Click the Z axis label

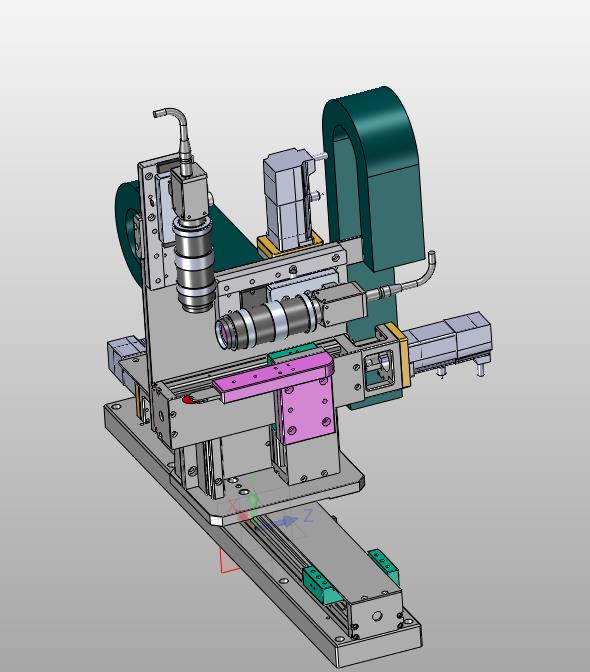tap(308, 516)
